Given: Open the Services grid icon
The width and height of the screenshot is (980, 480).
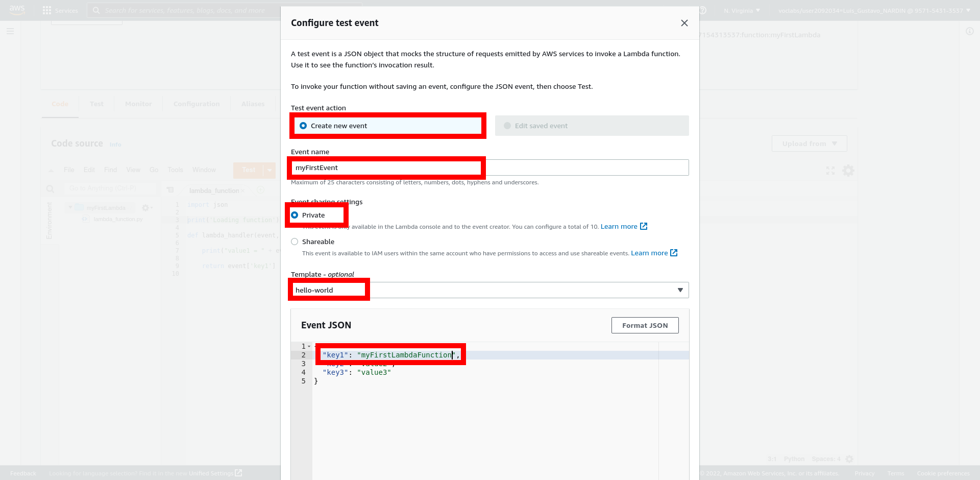Looking at the screenshot, I should (47, 10).
